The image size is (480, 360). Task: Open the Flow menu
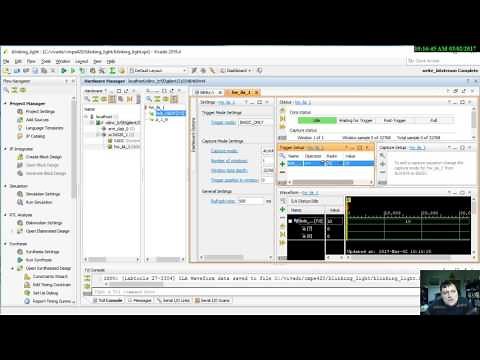click(x=31, y=61)
